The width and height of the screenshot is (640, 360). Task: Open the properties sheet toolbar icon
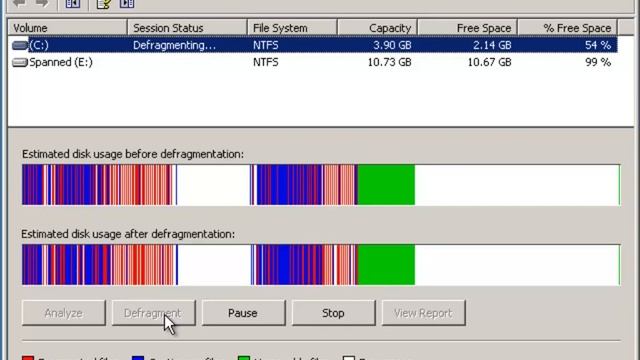tap(104, 4)
